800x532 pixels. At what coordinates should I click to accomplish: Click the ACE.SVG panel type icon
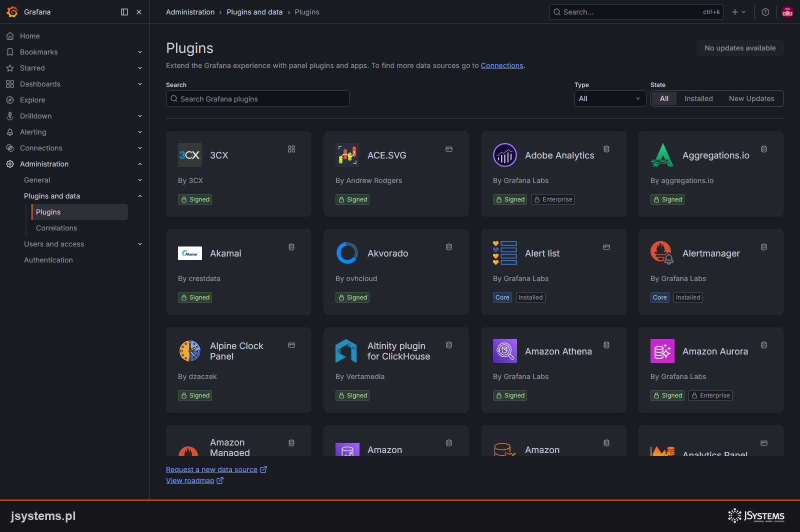(x=449, y=149)
